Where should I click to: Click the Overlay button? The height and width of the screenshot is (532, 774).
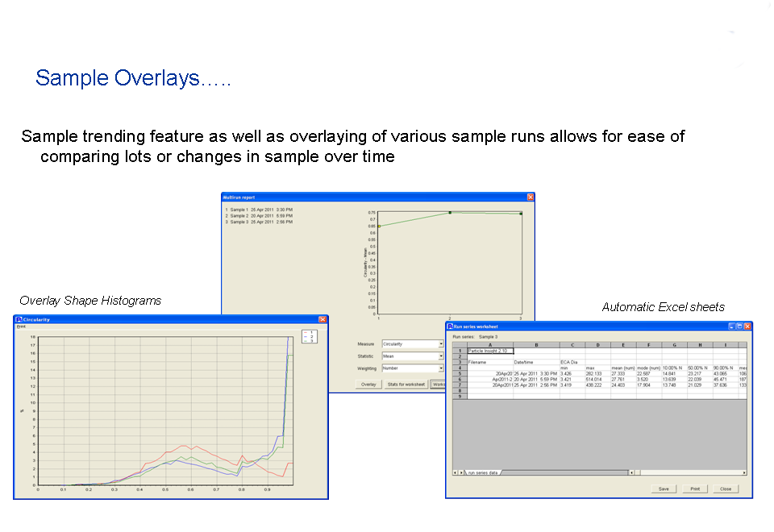(368, 384)
